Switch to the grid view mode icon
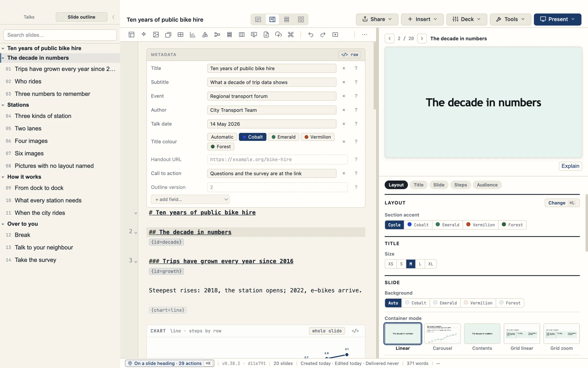The width and height of the screenshot is (588, 368). 301,19
